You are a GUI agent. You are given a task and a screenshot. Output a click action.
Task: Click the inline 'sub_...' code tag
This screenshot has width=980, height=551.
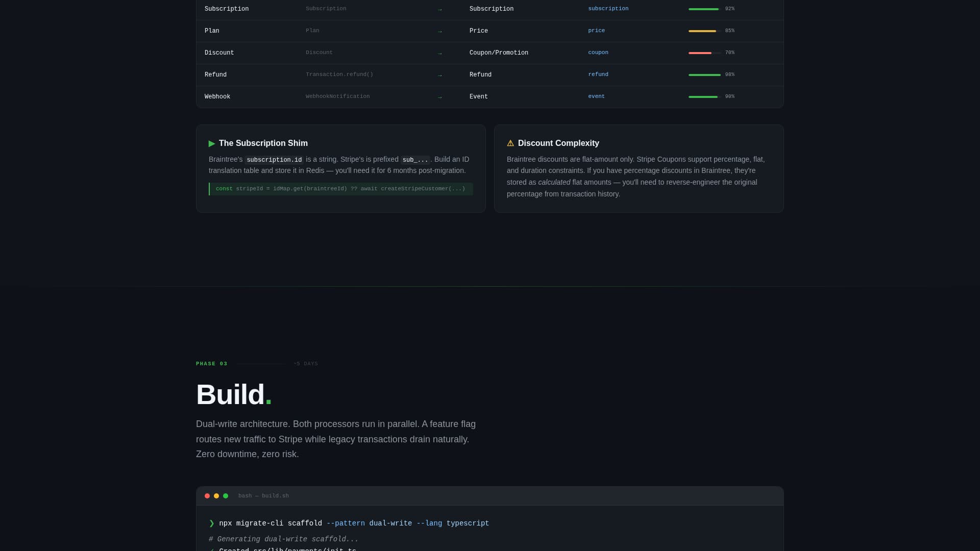click(415, 160)
